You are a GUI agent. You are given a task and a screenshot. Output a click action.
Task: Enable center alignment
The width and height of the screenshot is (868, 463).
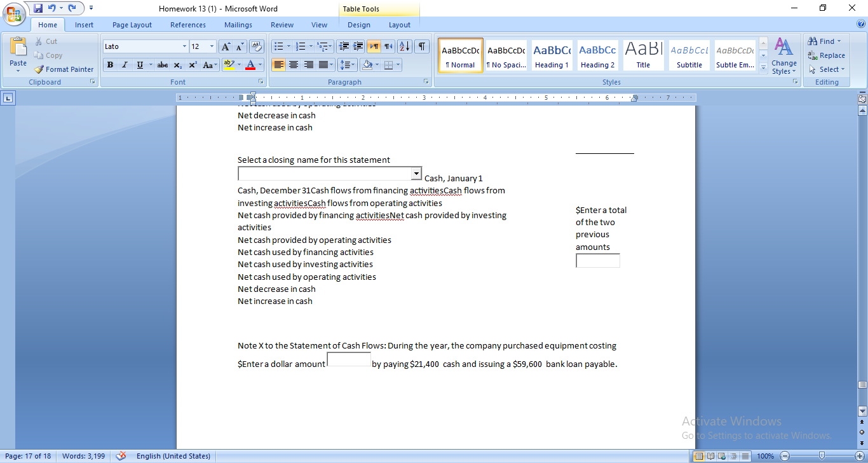294,65
